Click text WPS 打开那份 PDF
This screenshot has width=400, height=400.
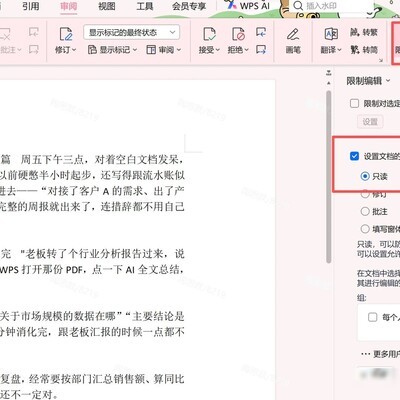tap(41, 269)
